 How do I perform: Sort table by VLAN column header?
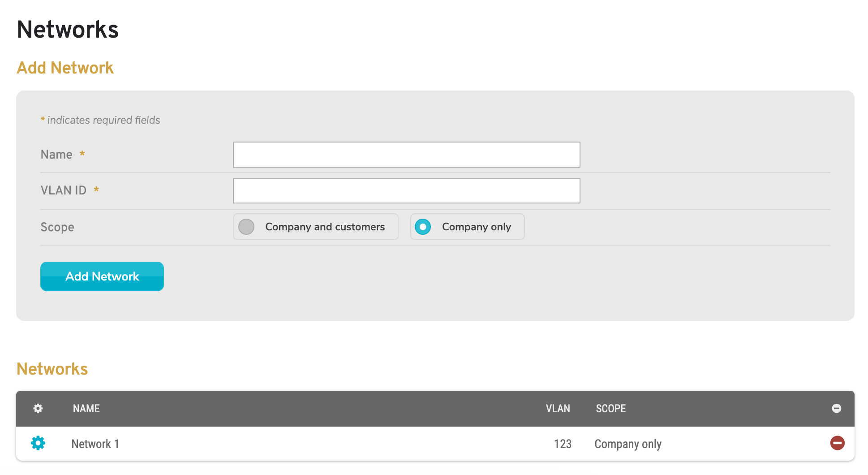tap(558, 409)
